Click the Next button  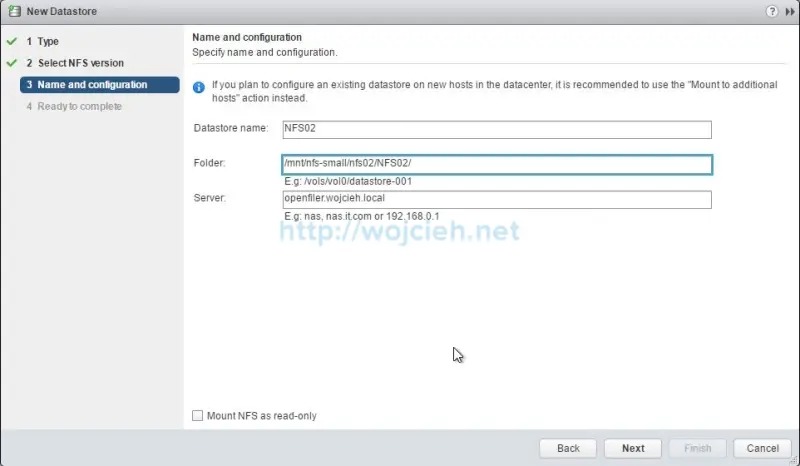[633, 448]
